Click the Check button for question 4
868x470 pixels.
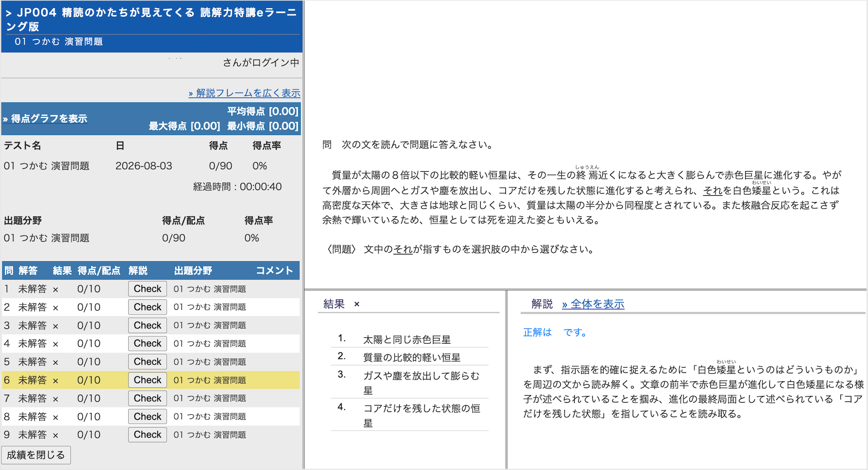coord(147,344)
